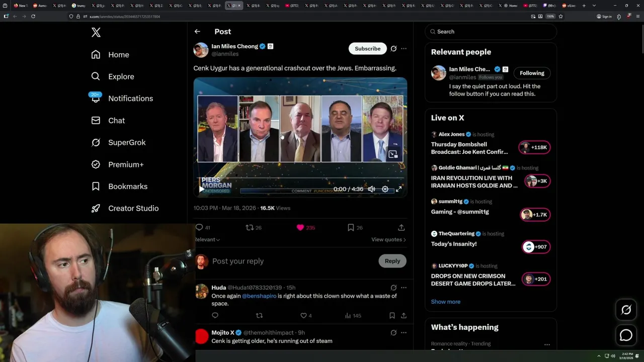Open Bookmarks in the sidebar
Viewport: 644px width, 362px height.
pyautogui.click(x=119, y=187)
